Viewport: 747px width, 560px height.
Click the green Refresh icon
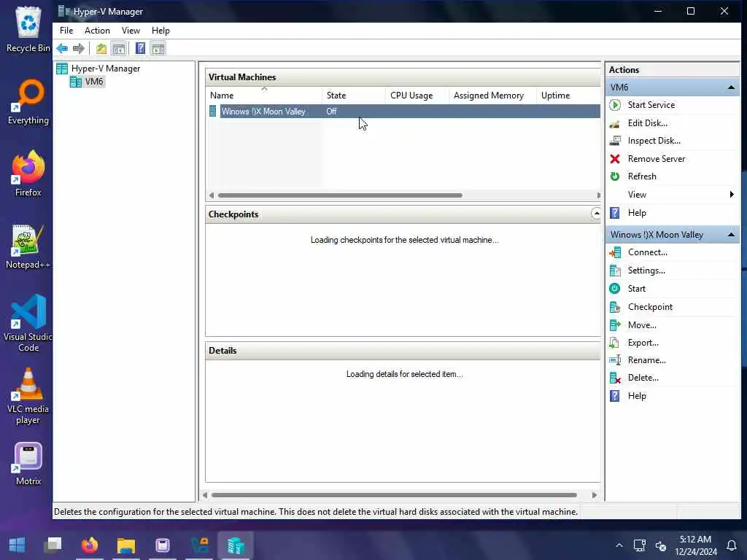point(614,176)
